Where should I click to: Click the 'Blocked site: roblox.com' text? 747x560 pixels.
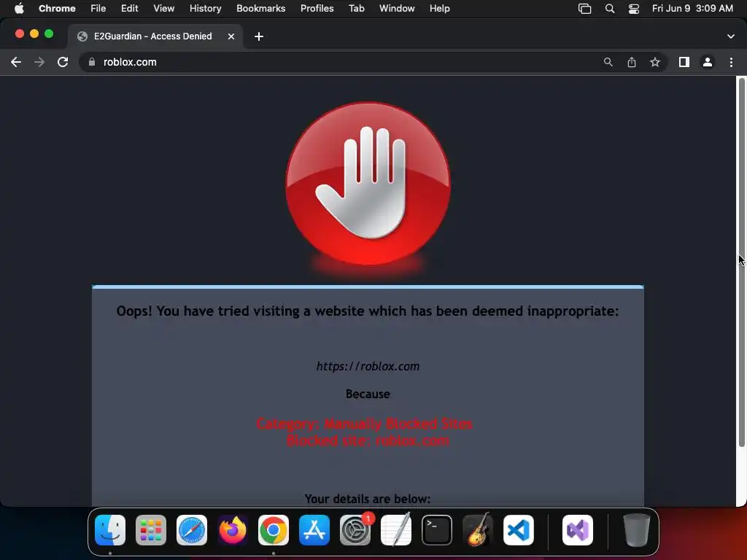368,440
